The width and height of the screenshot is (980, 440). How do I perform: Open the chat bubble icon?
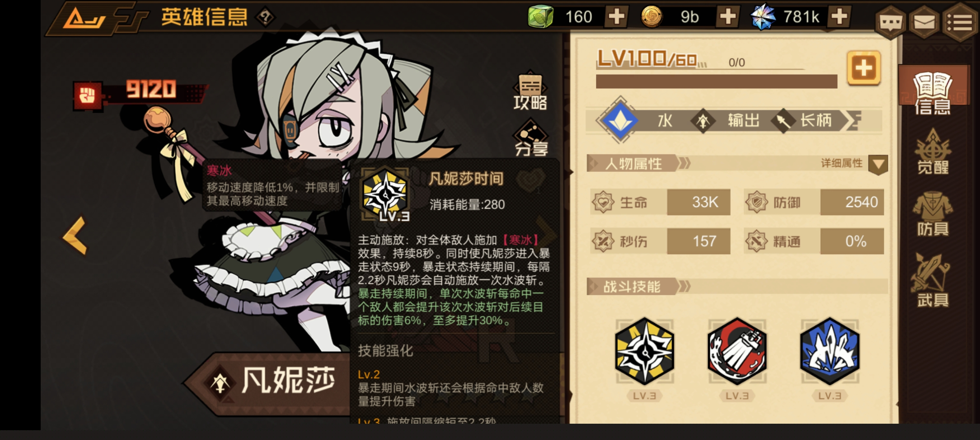pos(890,22)
